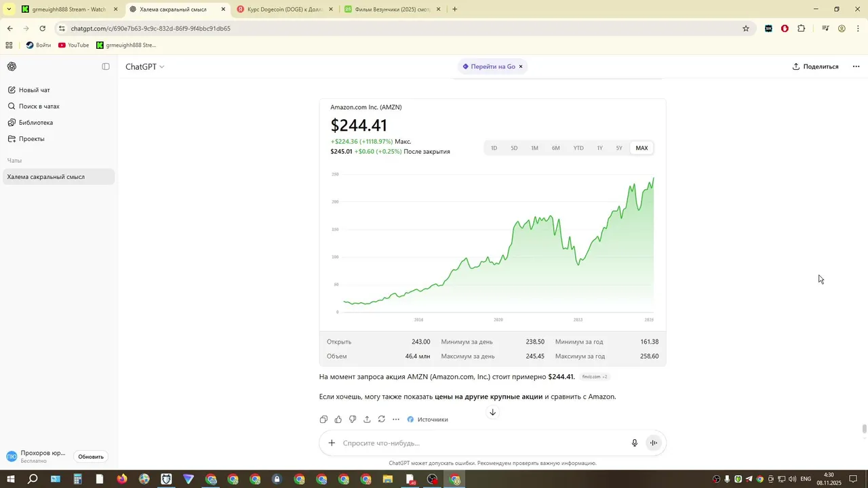The width and height of the screenshot is (868, 488).
Task: Regenerate the response with the retry icon
Action: 382,420
